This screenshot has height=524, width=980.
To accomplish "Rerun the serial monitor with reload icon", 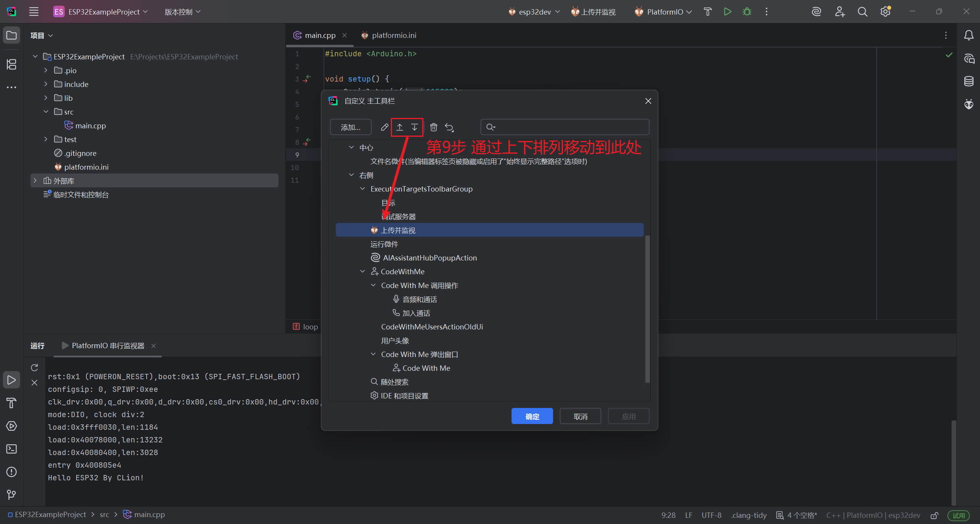I will [34, 368].
